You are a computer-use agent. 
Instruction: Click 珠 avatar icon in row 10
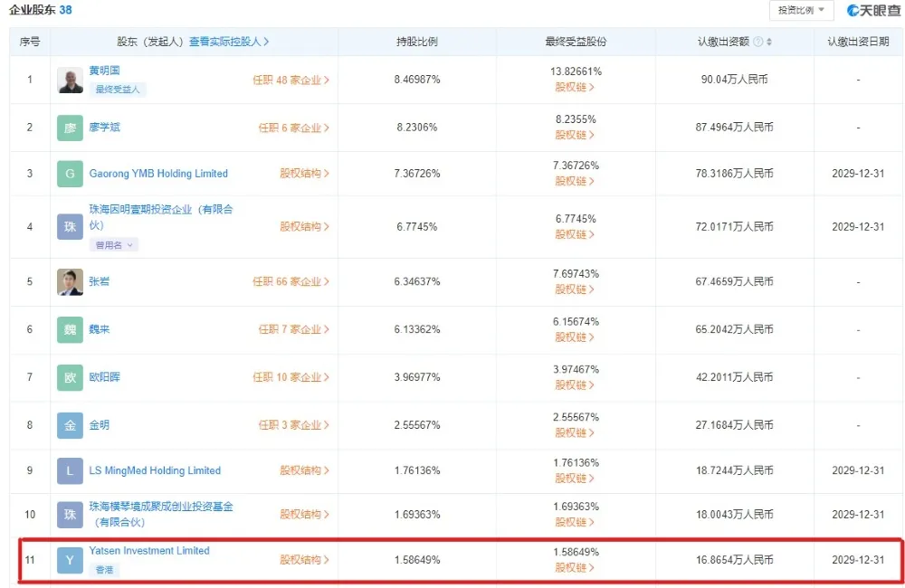70,515
